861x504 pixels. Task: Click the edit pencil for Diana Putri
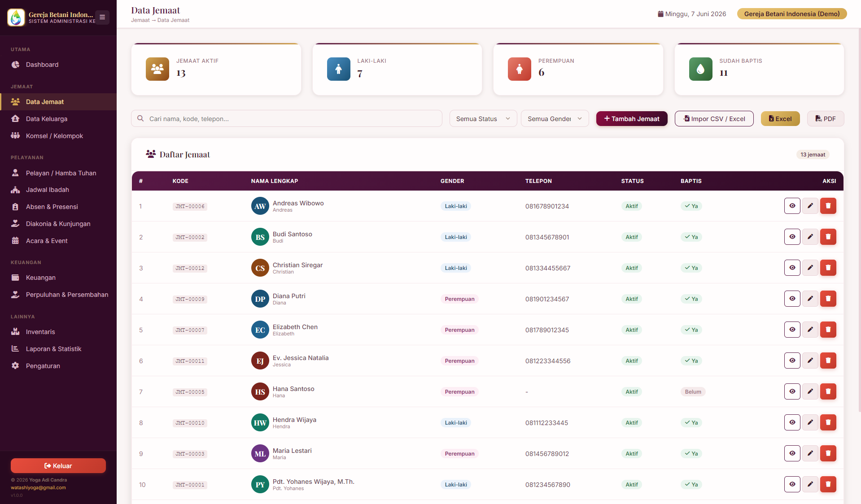pos(810,299)
